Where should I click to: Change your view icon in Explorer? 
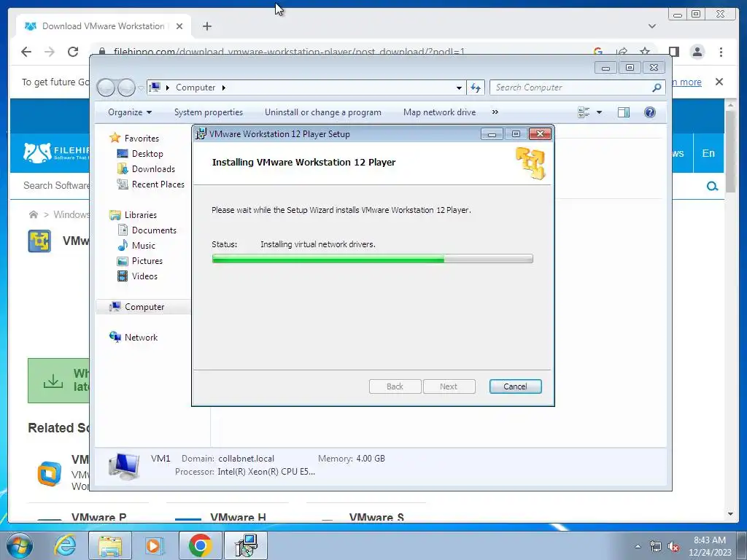(584, 112)
